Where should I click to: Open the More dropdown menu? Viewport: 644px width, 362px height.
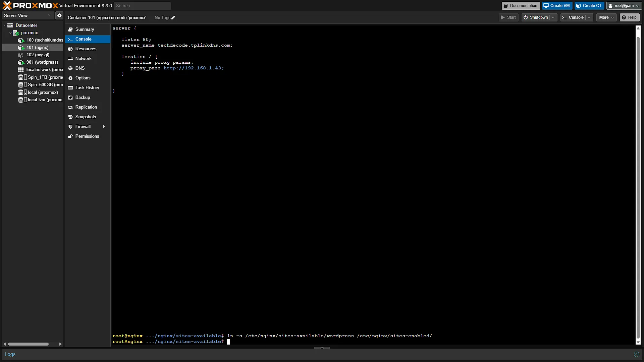tap(606, 17)
